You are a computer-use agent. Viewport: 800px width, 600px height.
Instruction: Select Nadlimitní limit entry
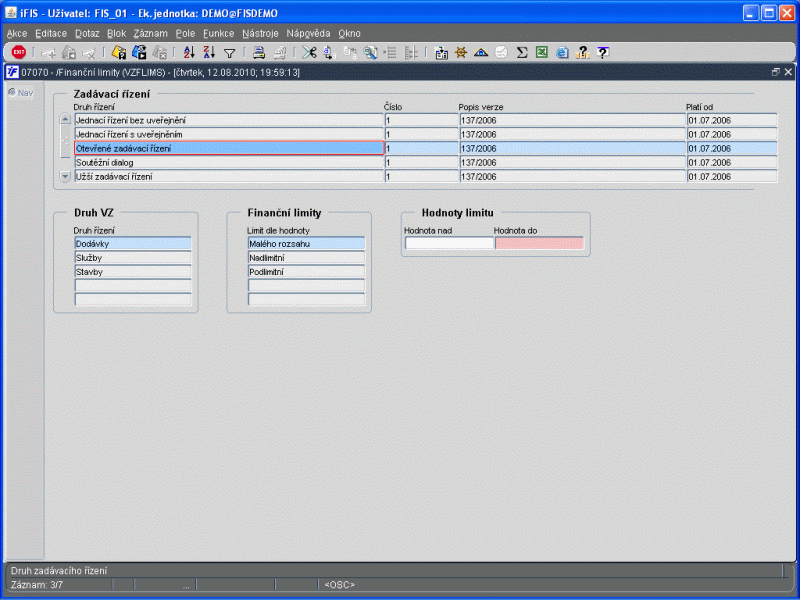point(307,258)
